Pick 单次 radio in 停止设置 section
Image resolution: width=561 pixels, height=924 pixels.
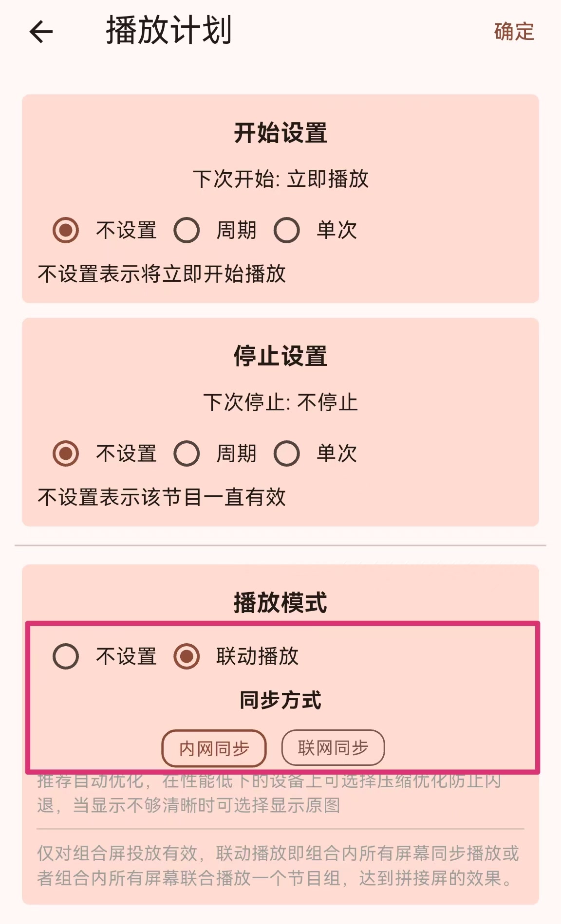point(286,453)
